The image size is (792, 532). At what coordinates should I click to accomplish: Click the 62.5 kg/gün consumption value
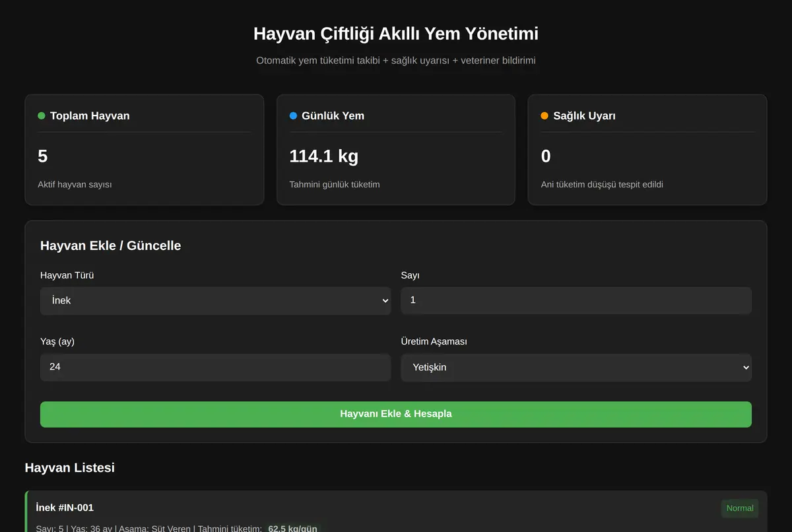[x=292, y=528]
